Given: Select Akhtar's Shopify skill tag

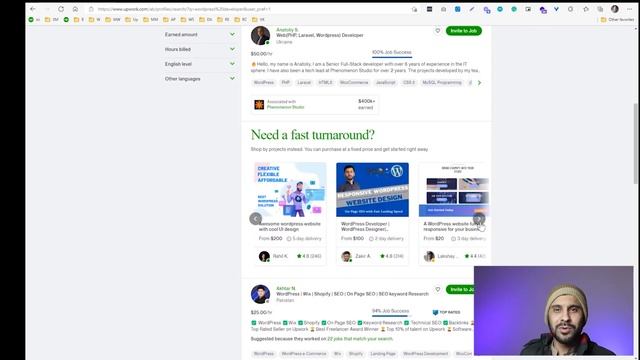Looking at the screenshot, I should tap(356, 354).
